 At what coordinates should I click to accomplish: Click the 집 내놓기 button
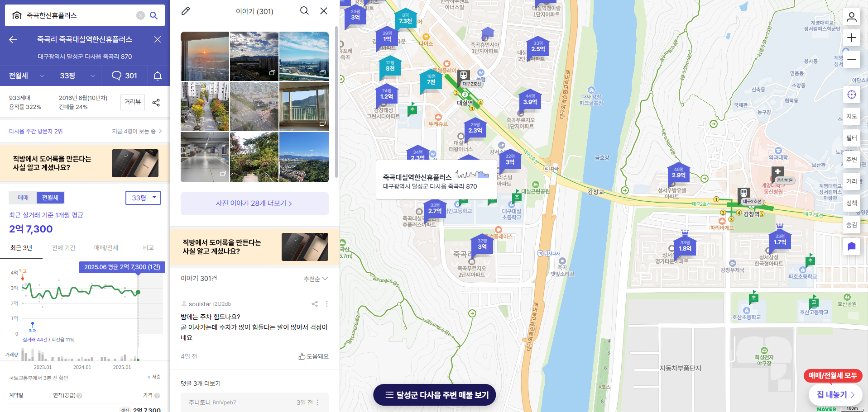coord(835,394)
